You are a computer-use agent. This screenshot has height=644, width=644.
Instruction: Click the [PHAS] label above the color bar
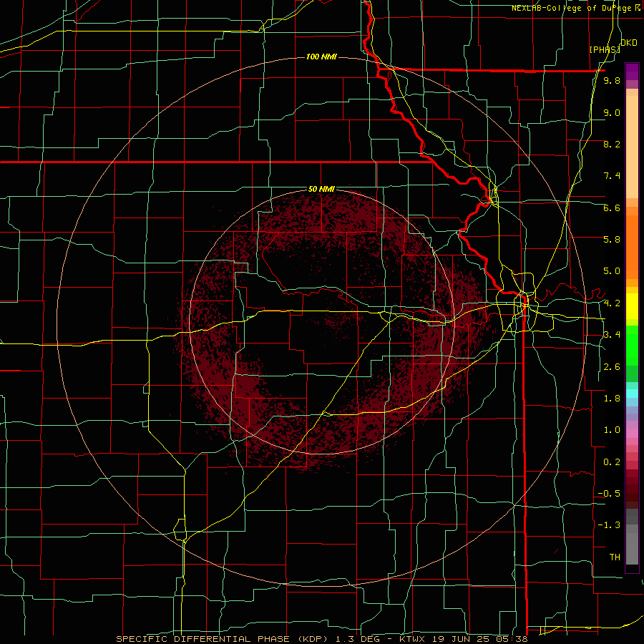605,49
